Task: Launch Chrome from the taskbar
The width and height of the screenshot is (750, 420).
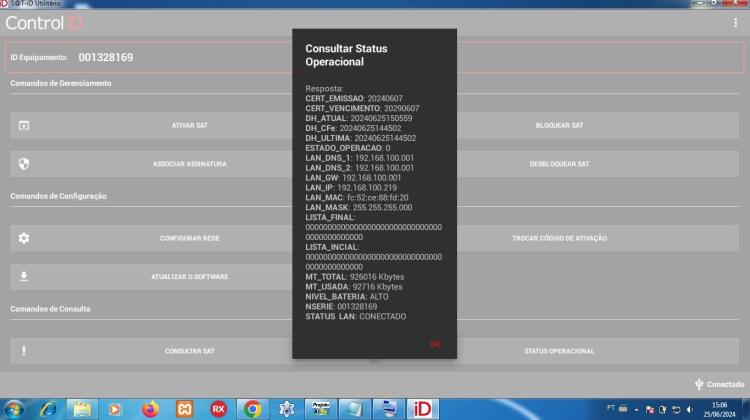Action: point(252,409)
